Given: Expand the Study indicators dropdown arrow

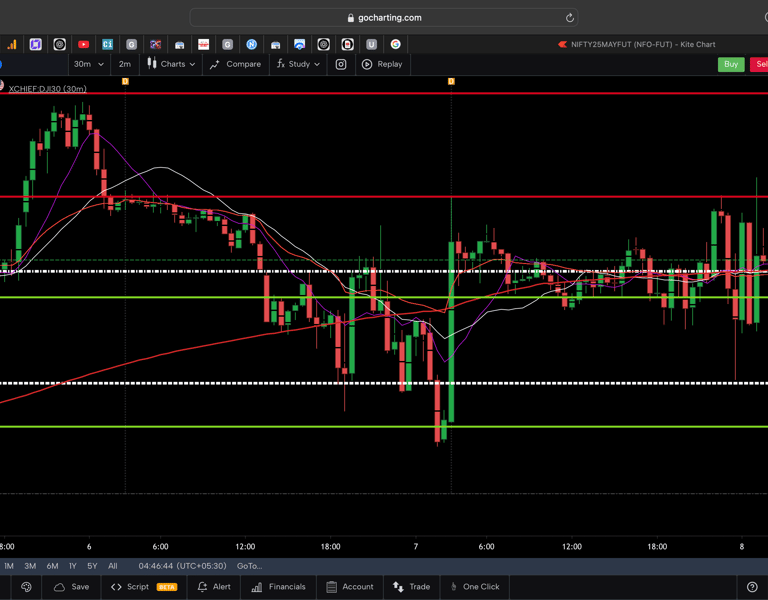Looking at the screenshot, I should tap(317, 64).
